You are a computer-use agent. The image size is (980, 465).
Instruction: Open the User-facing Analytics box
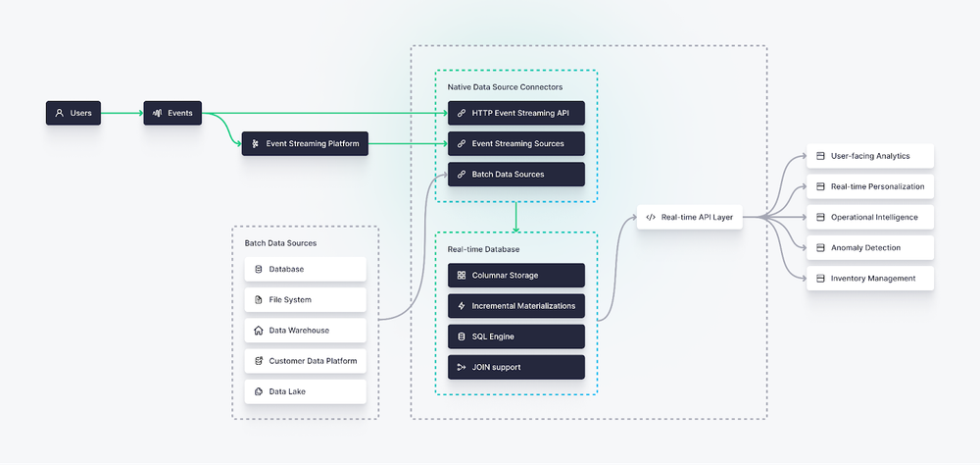[x=869, y=156]
